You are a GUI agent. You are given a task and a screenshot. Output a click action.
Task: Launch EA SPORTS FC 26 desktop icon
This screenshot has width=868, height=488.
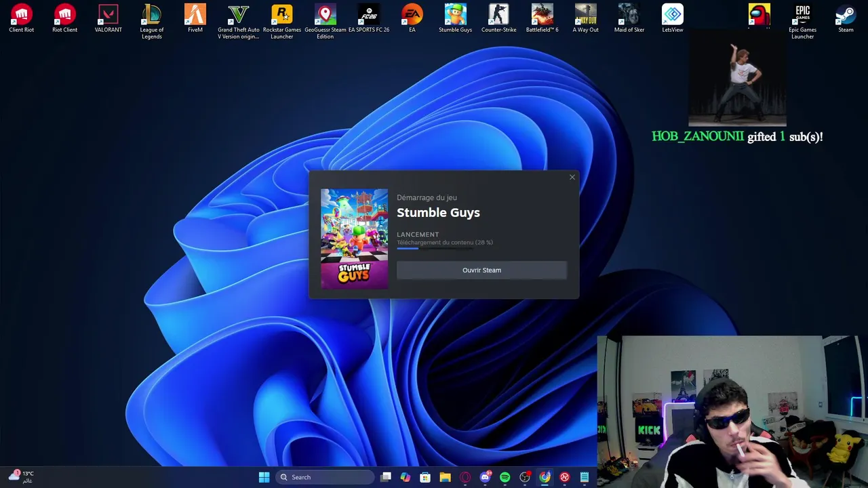[x=368, y=18]
